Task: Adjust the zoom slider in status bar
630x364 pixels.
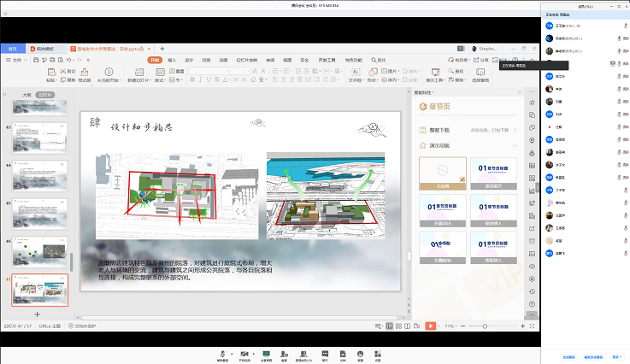Action: point(486,326)
